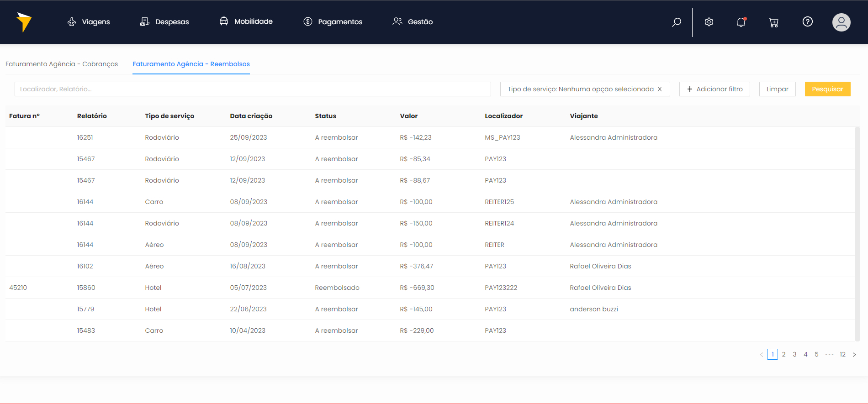
Task: Open the Viagens menu
Action: [89, 22]
